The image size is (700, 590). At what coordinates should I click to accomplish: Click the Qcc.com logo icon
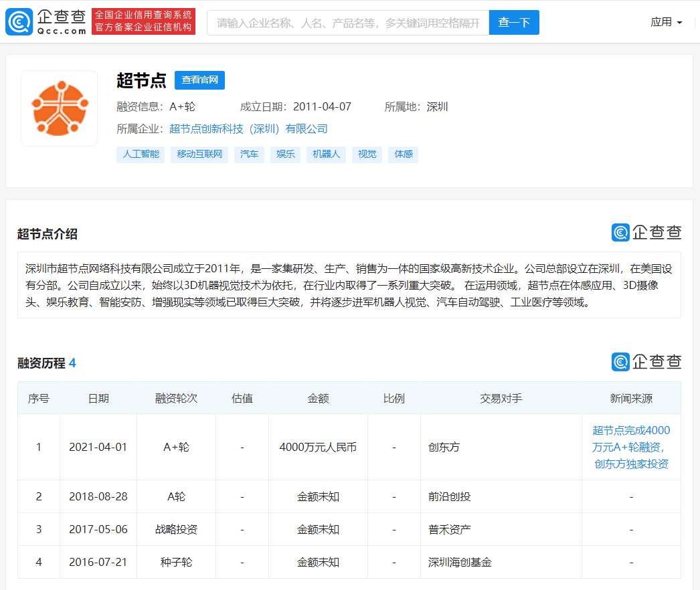(19, 21)
